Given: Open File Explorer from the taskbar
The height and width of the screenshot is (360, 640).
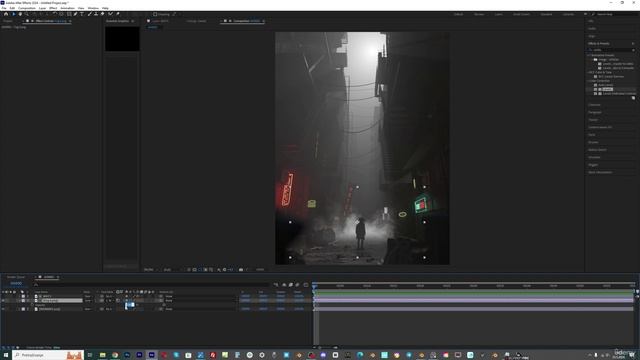Looking at the screenshot, I should coord(102,355).
